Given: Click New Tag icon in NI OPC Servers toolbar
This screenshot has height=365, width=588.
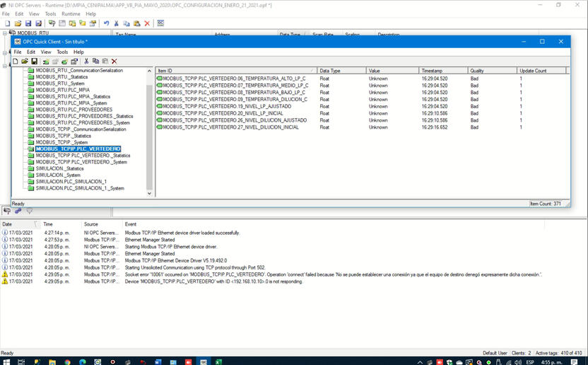Looking at the screenshot, I should point(83,23).
